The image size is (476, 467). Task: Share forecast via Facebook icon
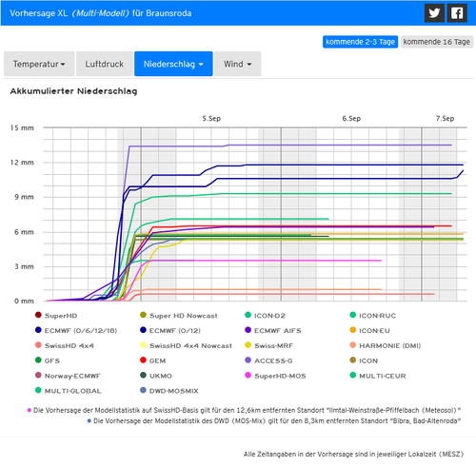pyautogui.click(x=457, y=13)
